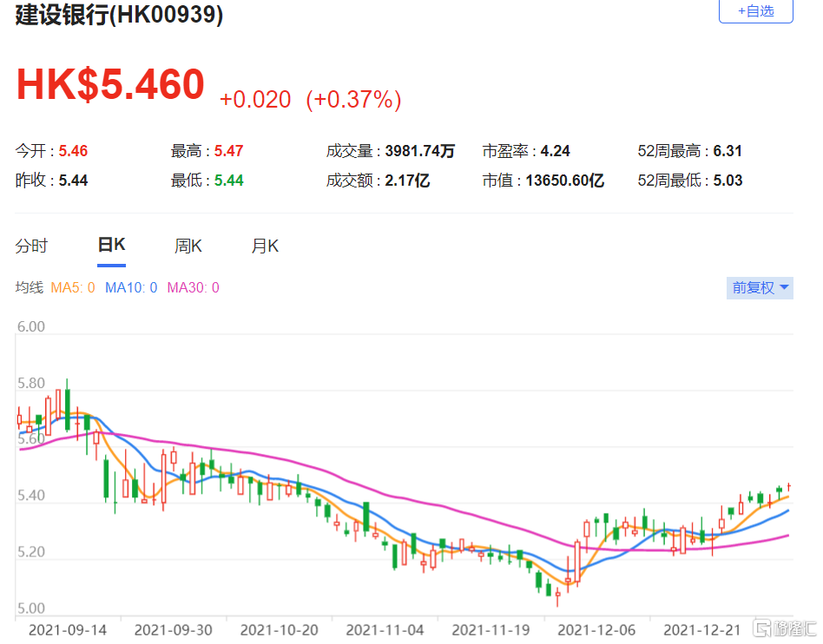Click the change percent (+0.37%)
The image size is (823, 644).
click(x=353, y=99)
